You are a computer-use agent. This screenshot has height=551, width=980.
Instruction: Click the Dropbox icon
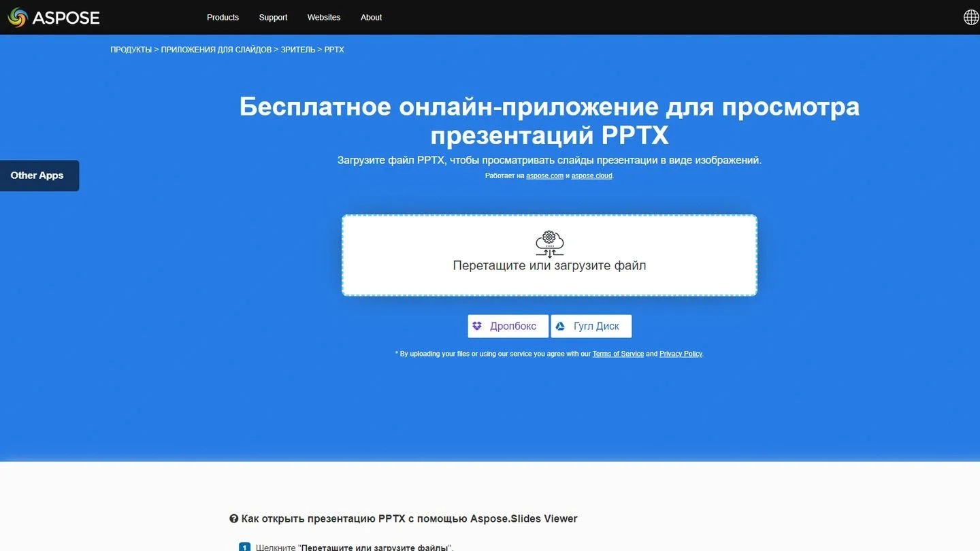click(x=477, y=327)
